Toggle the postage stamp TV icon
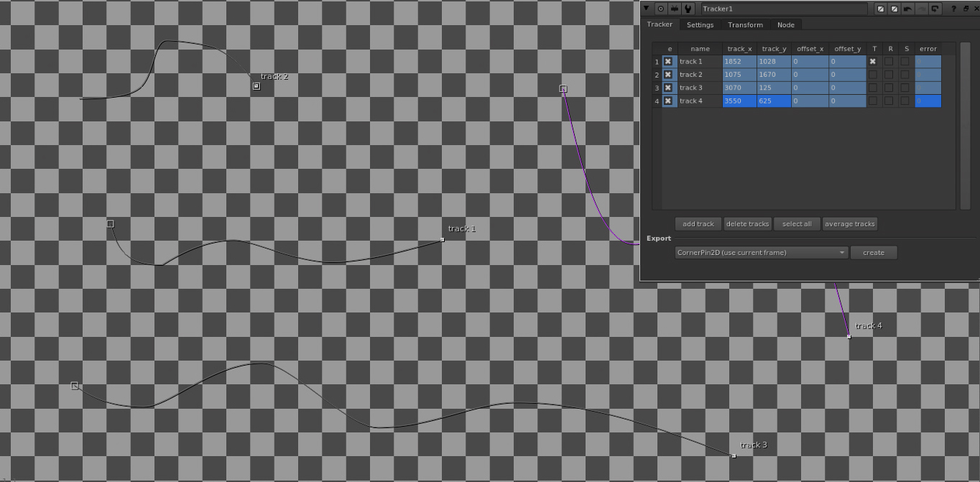This screenshot has height=482, width=980. point(675,9)
